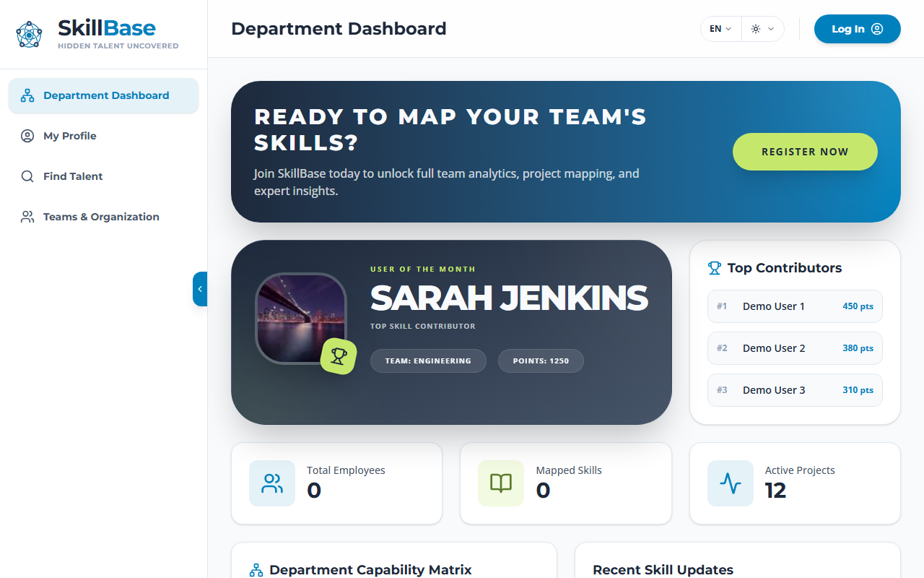Click the Ready to Map banner heading
The image size is (924, 578).
point(450,129)
